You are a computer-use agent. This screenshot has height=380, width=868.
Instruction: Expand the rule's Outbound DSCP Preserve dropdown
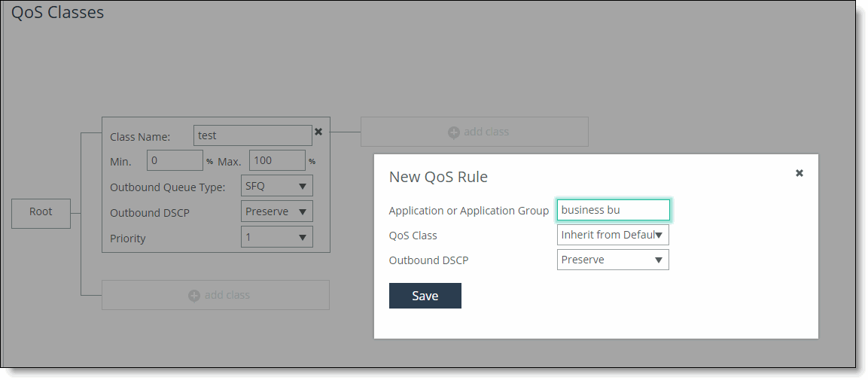tap(613, 260)
